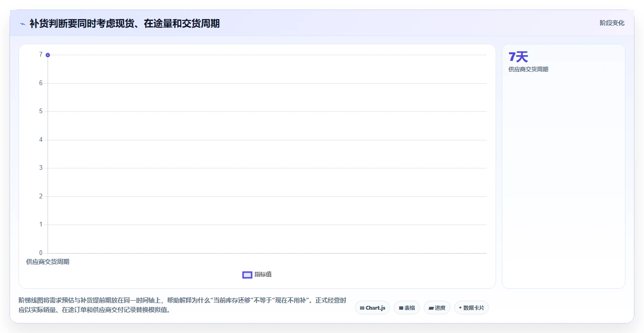This screenshot has width=644, height=333.
Task: Click the y-axis tick label 0
Action: [x=41, y=253]
